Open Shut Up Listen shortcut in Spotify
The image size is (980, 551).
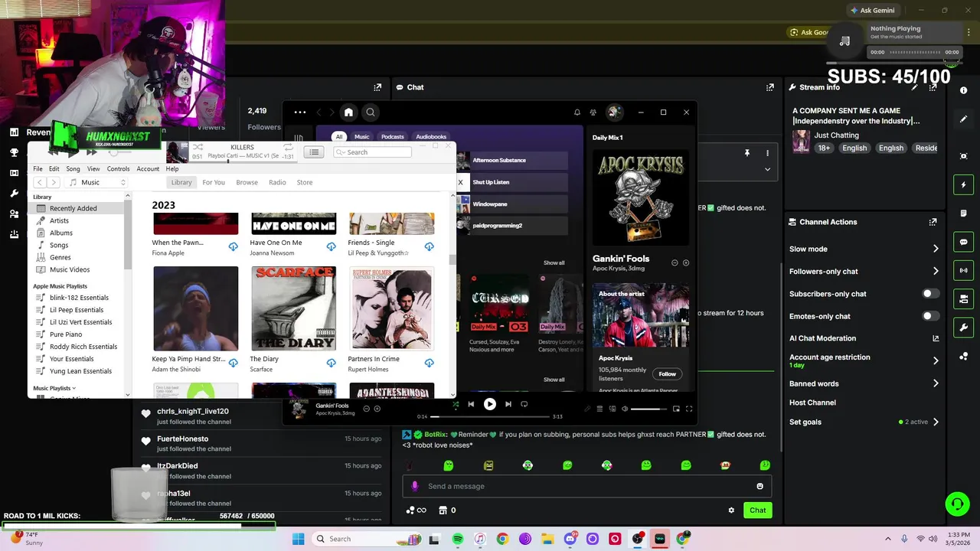pyautogui.click(x=511, y=182)
